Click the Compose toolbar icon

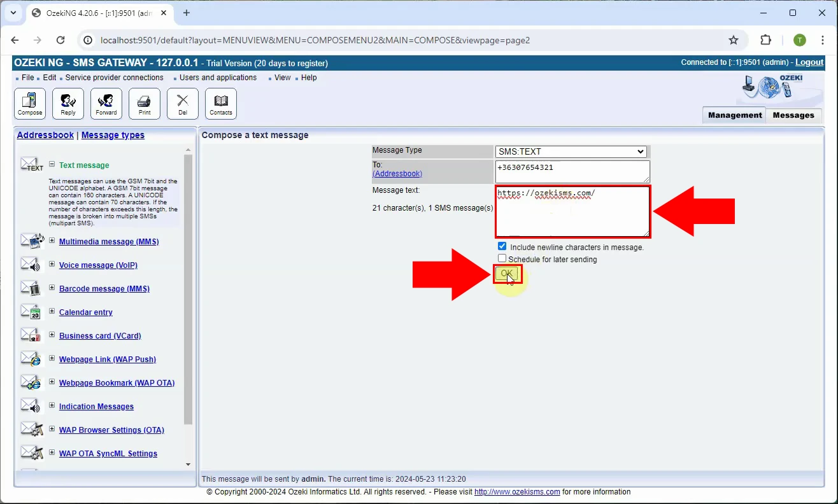click(x=30, y=104)
